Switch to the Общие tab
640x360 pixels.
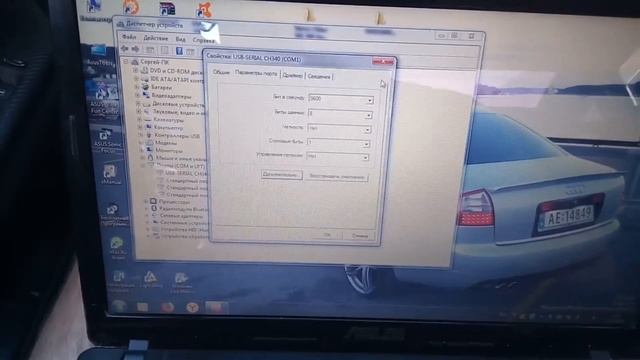pyautogui.click(x=221, y=72)
